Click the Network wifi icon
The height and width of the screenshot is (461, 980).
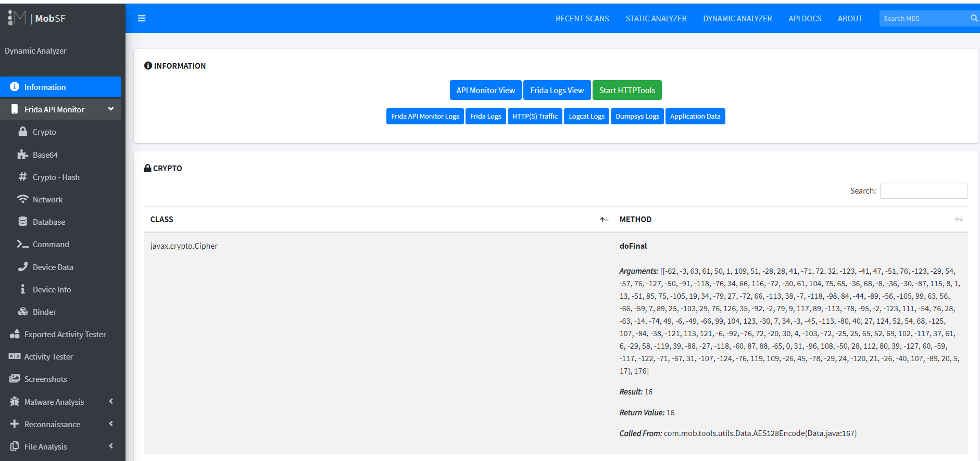pyautogui.click(x=23, y=199)
